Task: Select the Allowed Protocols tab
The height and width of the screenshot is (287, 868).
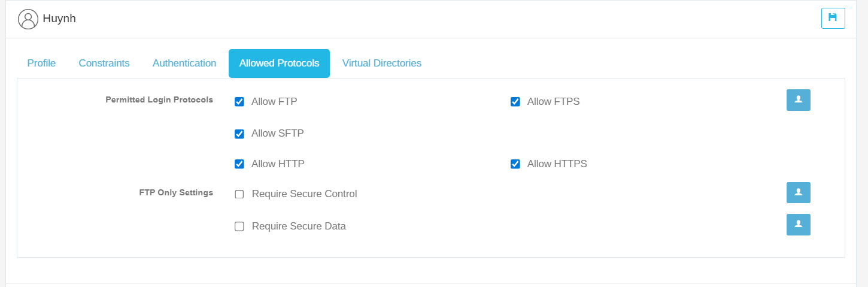Action: 279,64
